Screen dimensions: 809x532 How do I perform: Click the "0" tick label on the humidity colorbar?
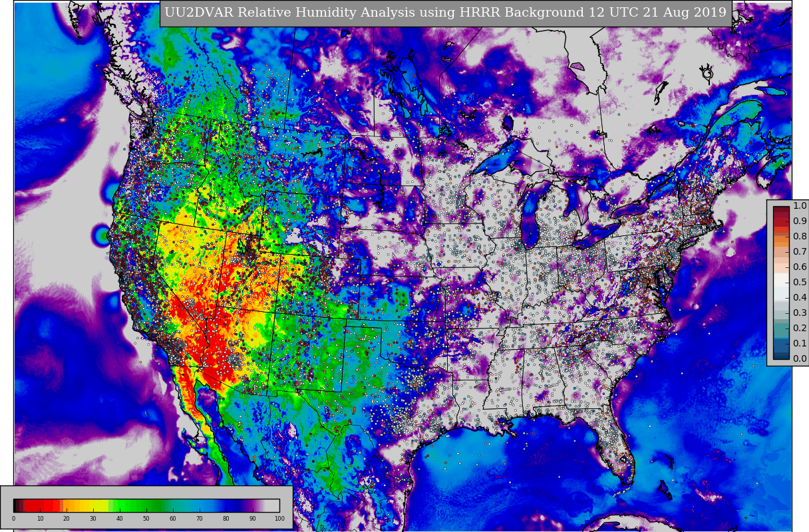point(13,519)
